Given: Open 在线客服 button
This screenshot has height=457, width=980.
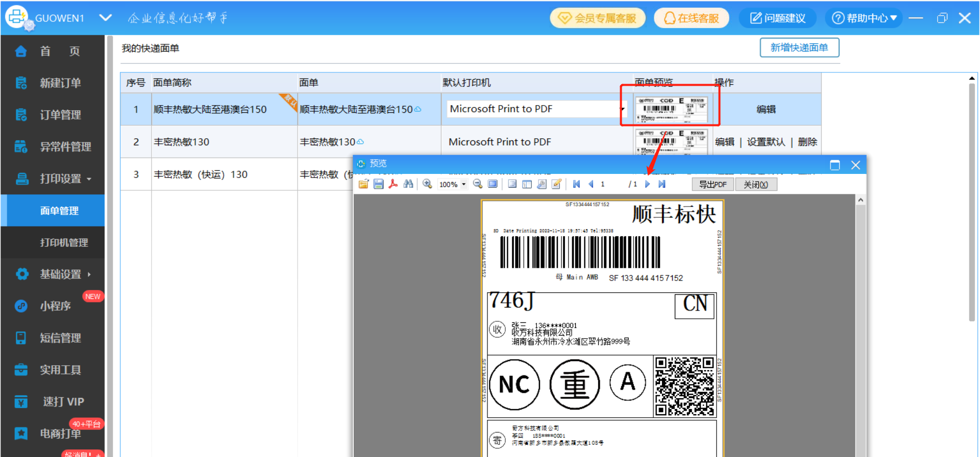Looking at the screenshot, I should 692,18.
